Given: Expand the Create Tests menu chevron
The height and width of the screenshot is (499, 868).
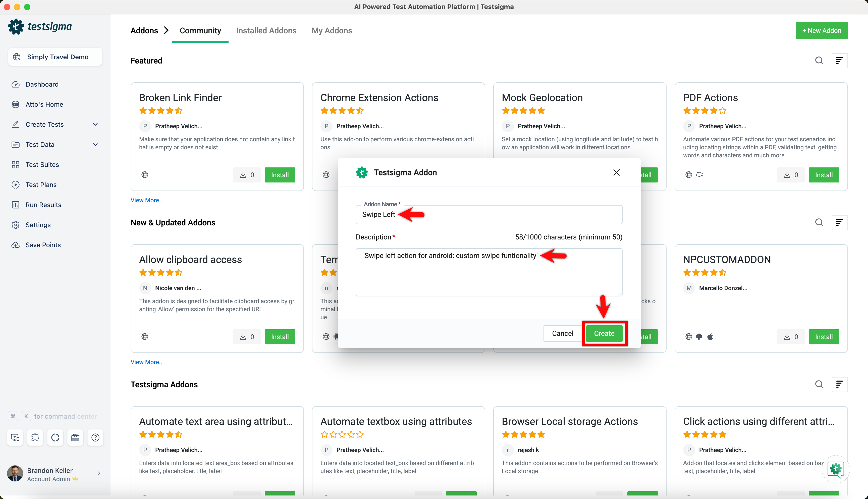Looking at the screenshot, I should (x=95, y=124).
